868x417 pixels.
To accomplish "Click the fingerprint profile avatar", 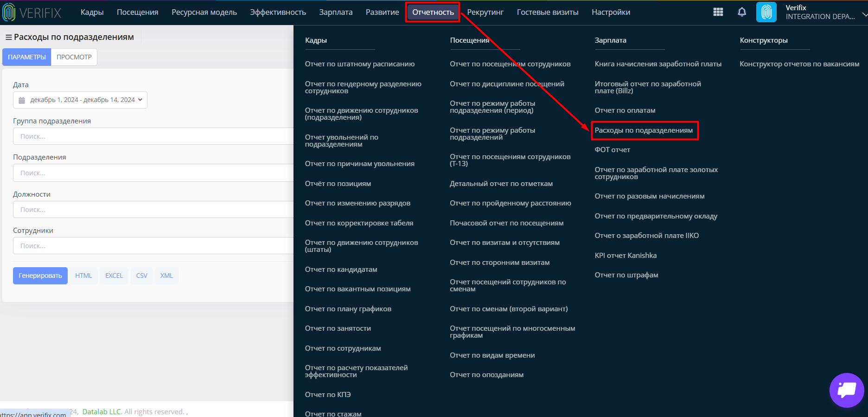I will 766,12.
